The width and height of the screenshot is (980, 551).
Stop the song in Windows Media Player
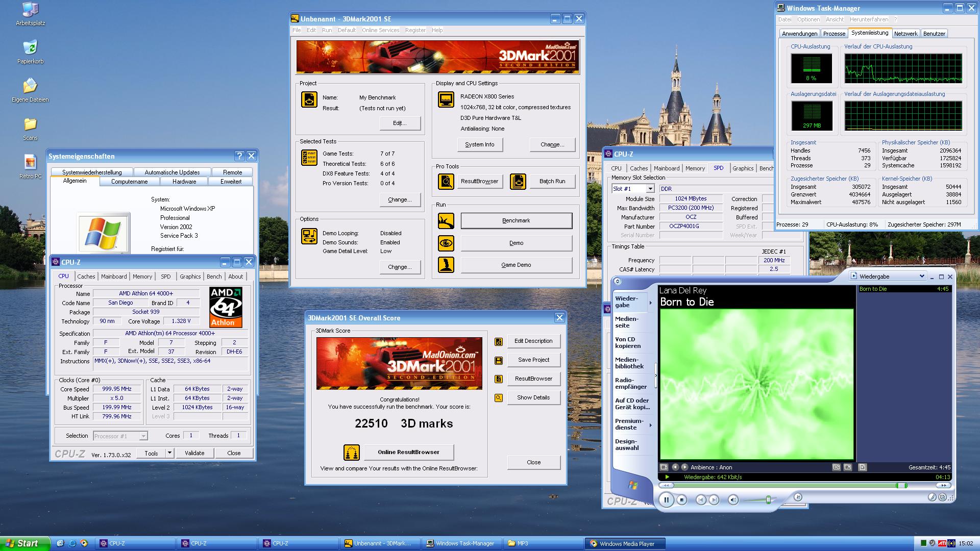pyautogui.click(x=681, y=500)
